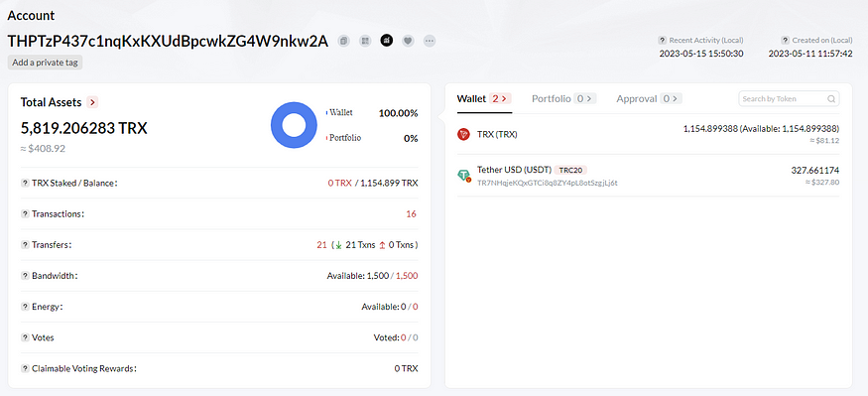Image resolution: width=868 pixels, height=396 pixels.
Task: Click the TRC20 tag badge
Action: click(x=570, y=170)
